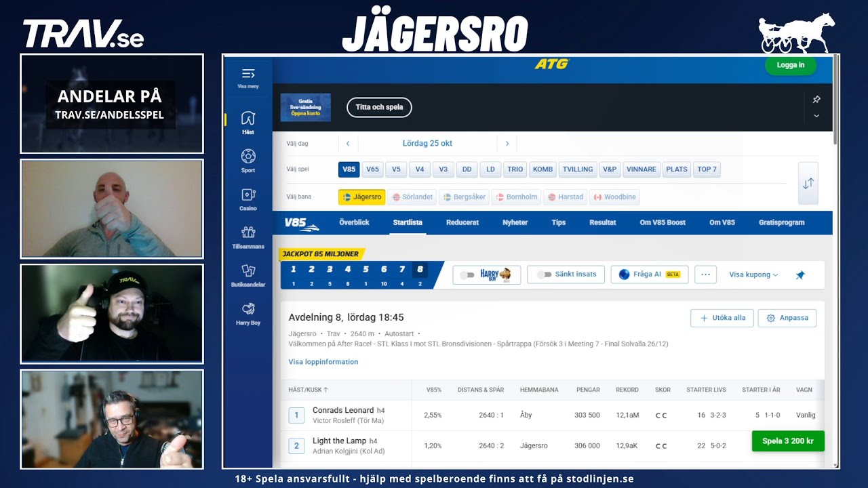The height and width of the screenshot is (488, 868).
Task: Switch to the Tips tab
Action: click(x=559, y=222)
